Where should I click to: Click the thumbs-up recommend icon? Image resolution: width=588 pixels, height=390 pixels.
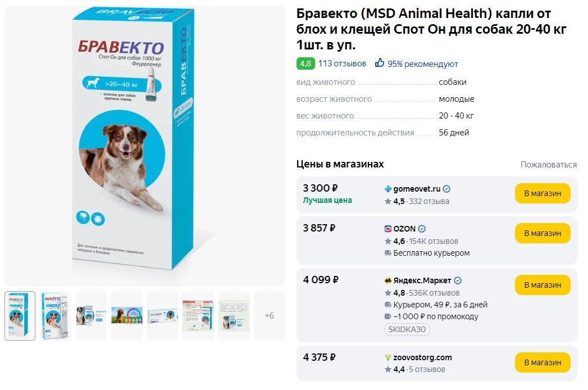pyautogui.click(x=380, y=63)
